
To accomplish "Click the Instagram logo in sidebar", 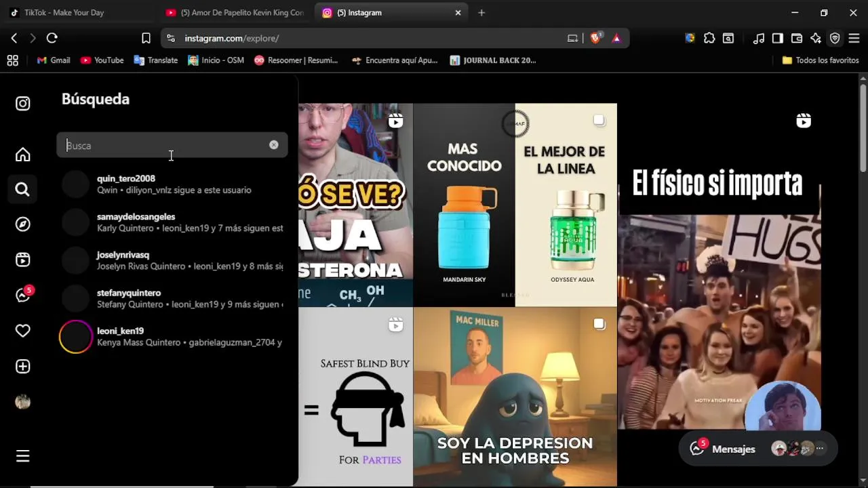I will click(23, 104).
